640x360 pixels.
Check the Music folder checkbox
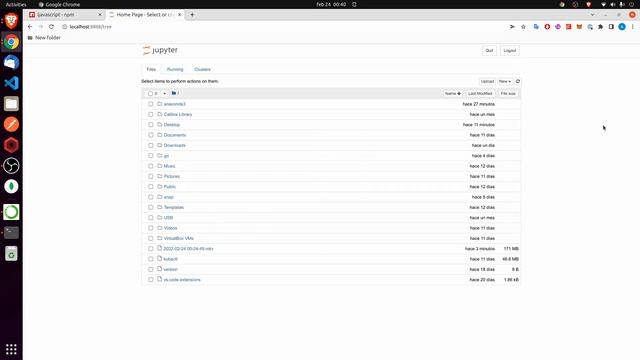151,166
